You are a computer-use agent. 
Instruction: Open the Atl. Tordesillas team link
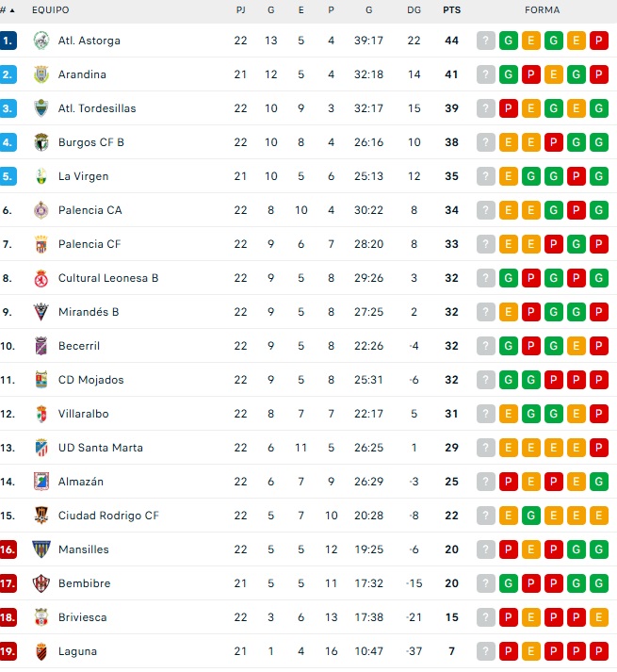pyautogui.click(x=96, y=108)
